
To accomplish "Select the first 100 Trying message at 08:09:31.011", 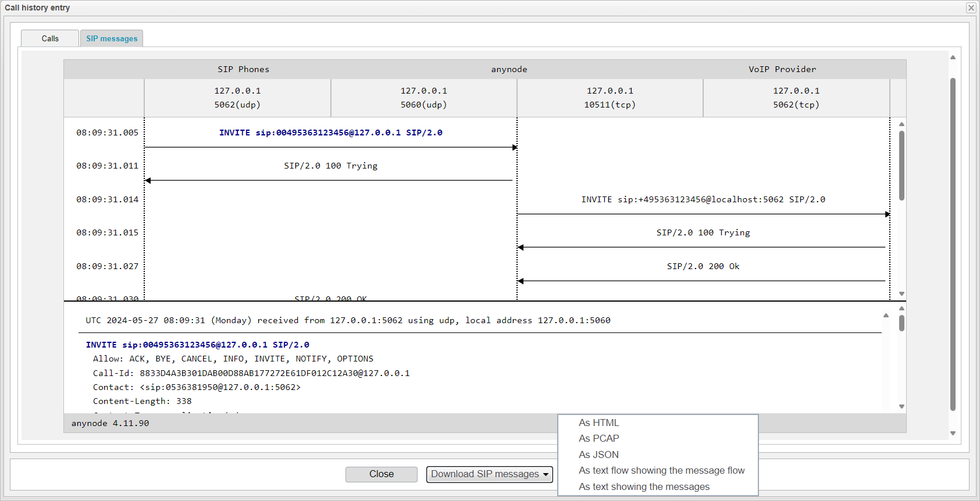I will (x=331, y=166).
